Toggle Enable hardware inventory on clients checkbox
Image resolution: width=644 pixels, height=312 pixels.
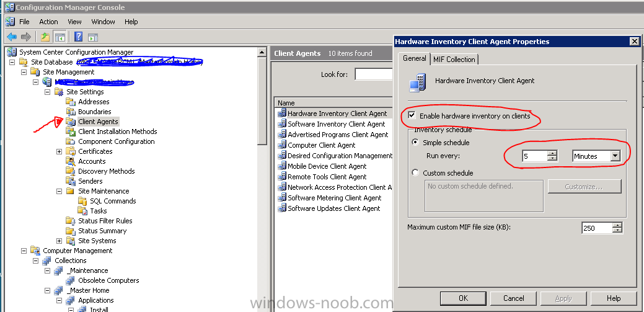(412, 116)
